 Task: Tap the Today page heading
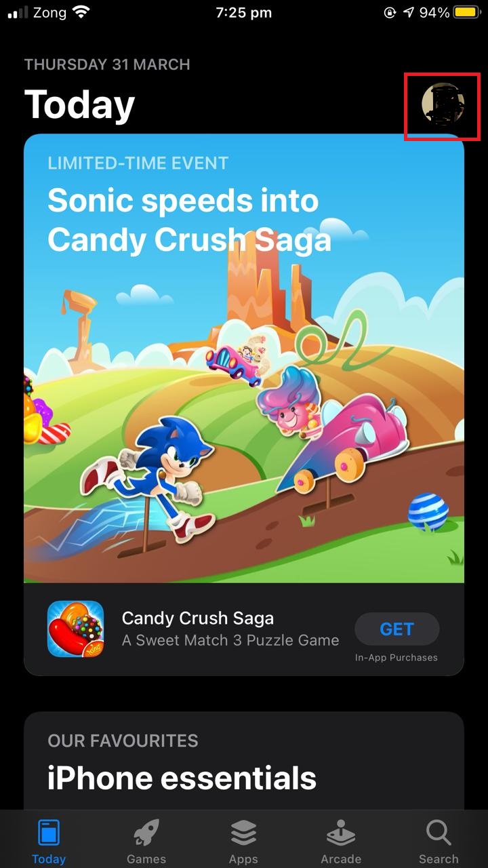(80, 105)
